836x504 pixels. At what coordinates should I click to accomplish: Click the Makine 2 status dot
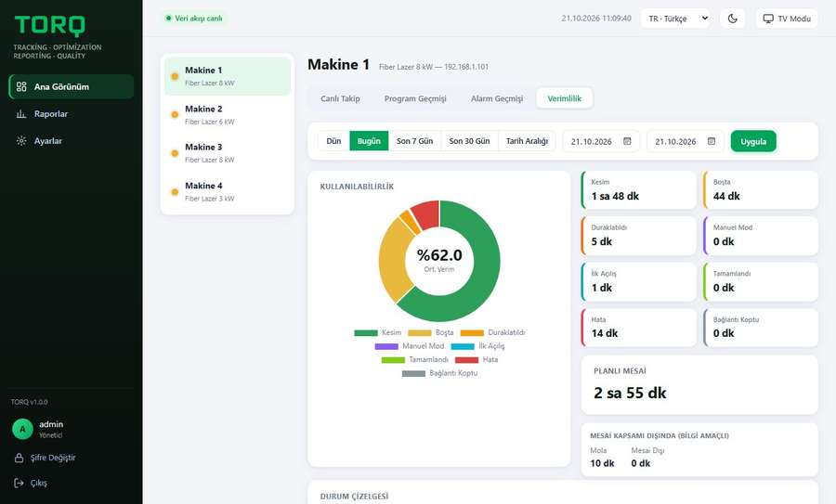(175, 114)
